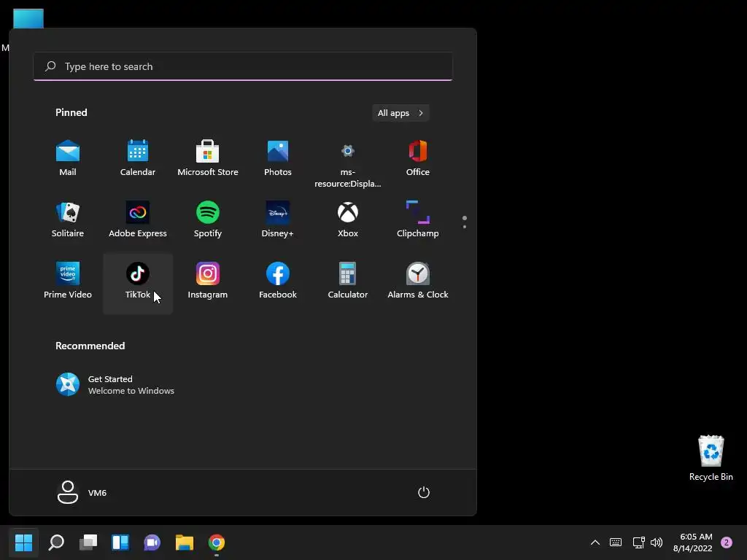Viewport: 747px width, 560px height.
Task: Open the Photos app
Action: [278, 159]
